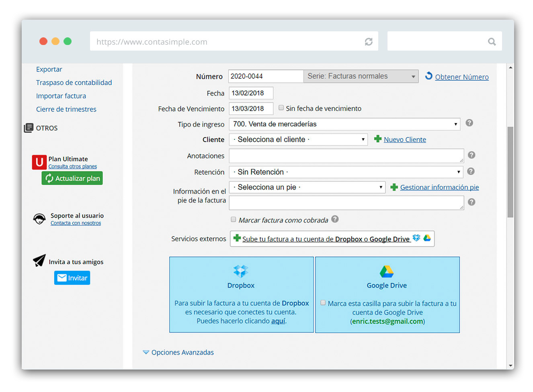Enable Google Drive upload checkbox
533x392 pixels.
tap(323, 303)
